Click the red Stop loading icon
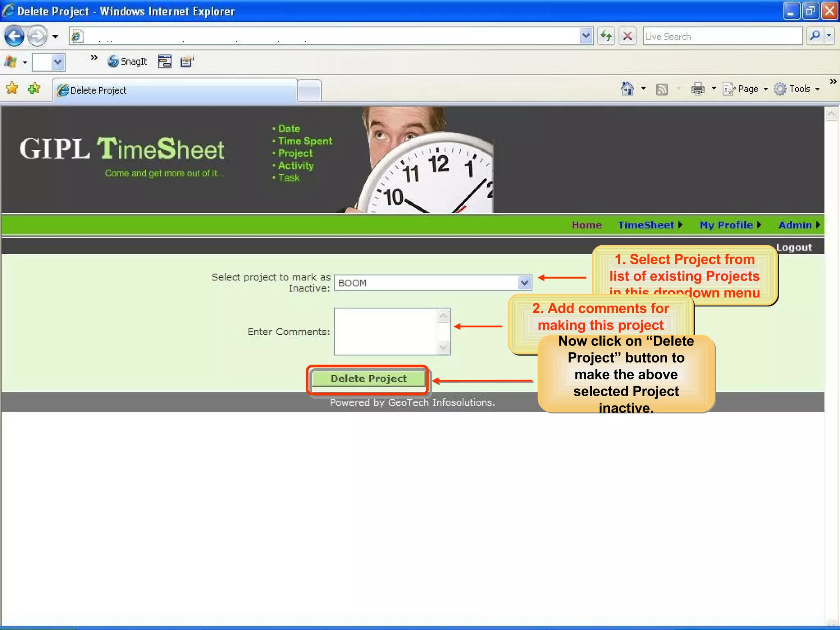This screenshot has width=840, height=630. coord(627,37)
